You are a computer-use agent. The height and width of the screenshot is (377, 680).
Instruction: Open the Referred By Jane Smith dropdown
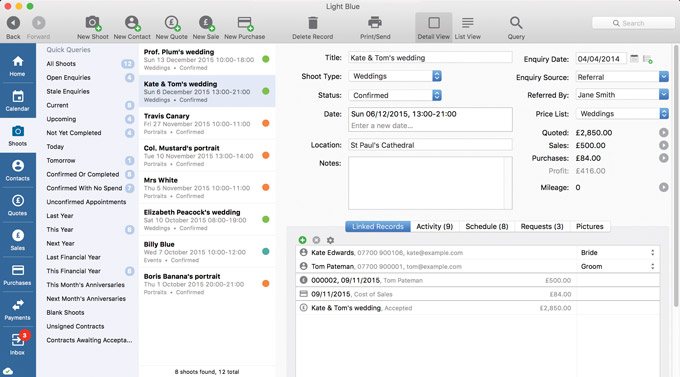(x=622, y=95)
